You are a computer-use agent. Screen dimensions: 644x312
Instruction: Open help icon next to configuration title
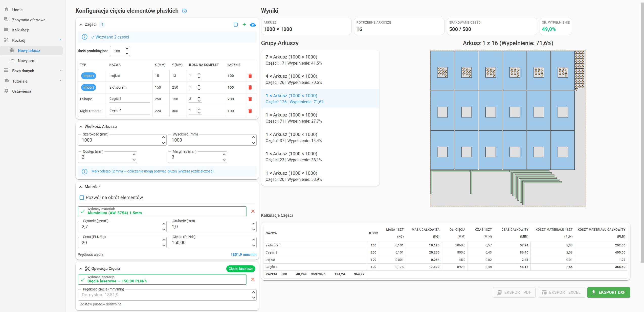tap(184, 11)
